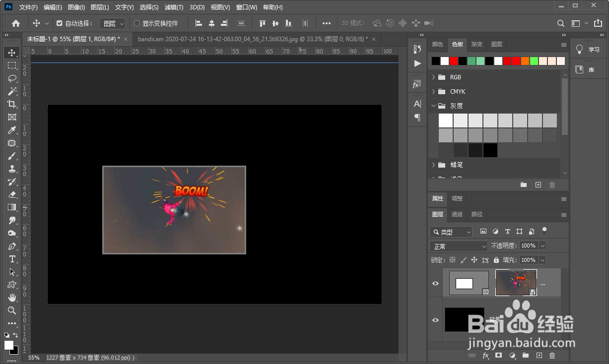Link layers icon at panel bottom
Image resolution: width=609 pixels, height=364 pixels.
pyautogui.click(x=472, y=356)
